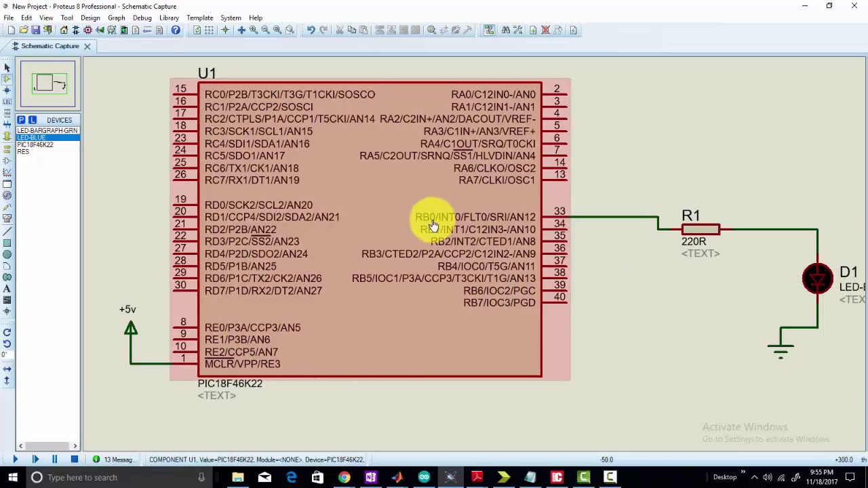Image resolution: width=868 pixels, height=488 pixels.
Task: Click the taskbar search box
Action: [119, 477]
